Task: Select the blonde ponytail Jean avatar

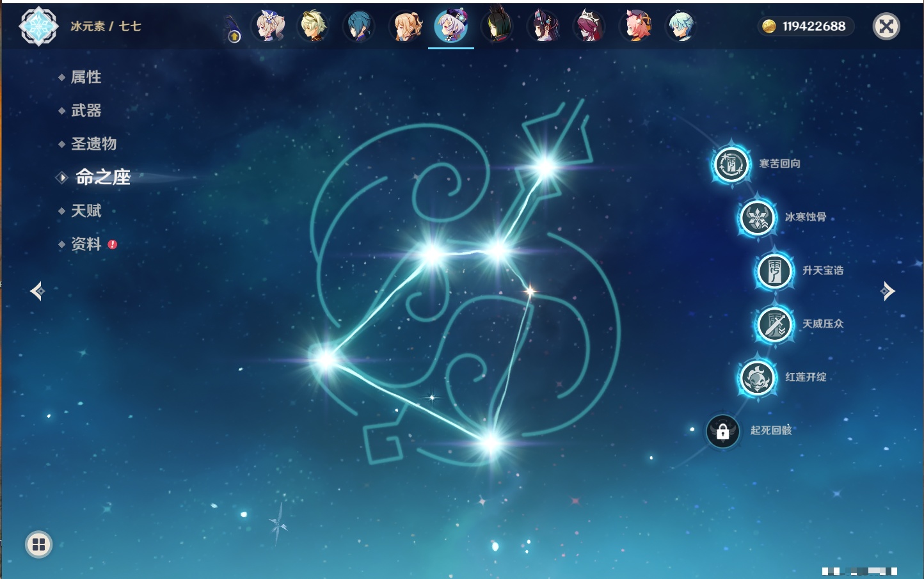Action: [406, 26]
